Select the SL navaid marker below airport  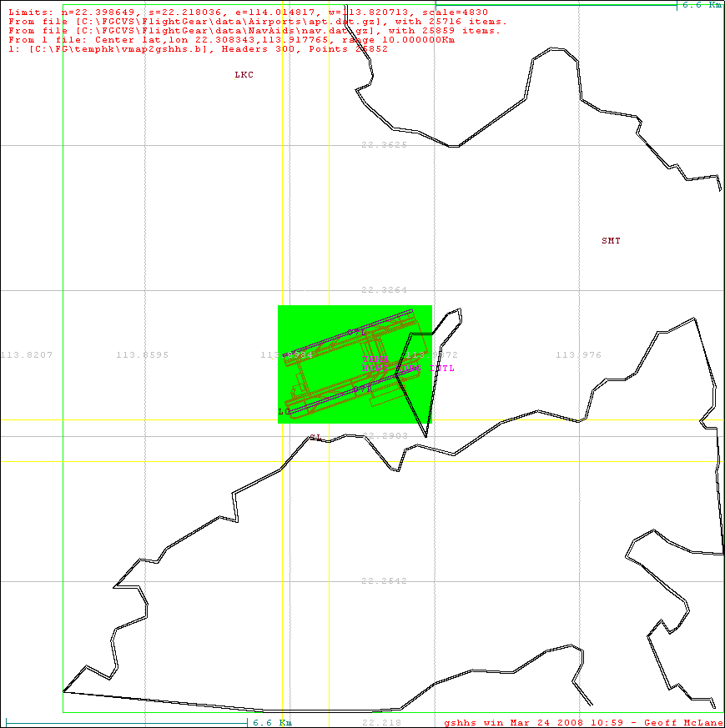tap(315, 437)
